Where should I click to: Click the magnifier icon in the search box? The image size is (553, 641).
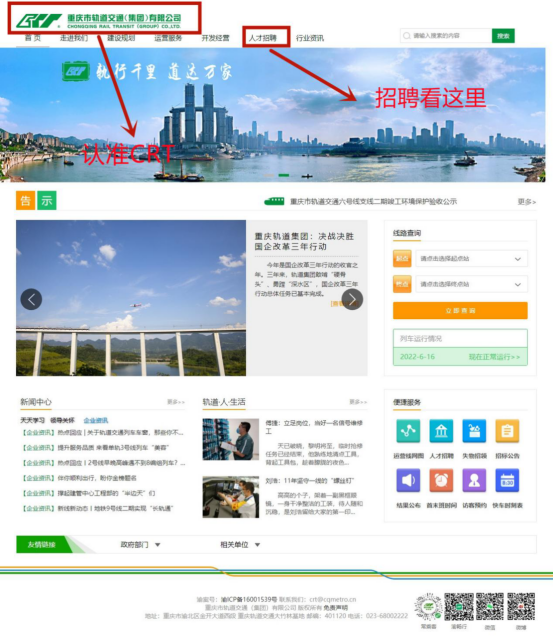coord(407,36)
